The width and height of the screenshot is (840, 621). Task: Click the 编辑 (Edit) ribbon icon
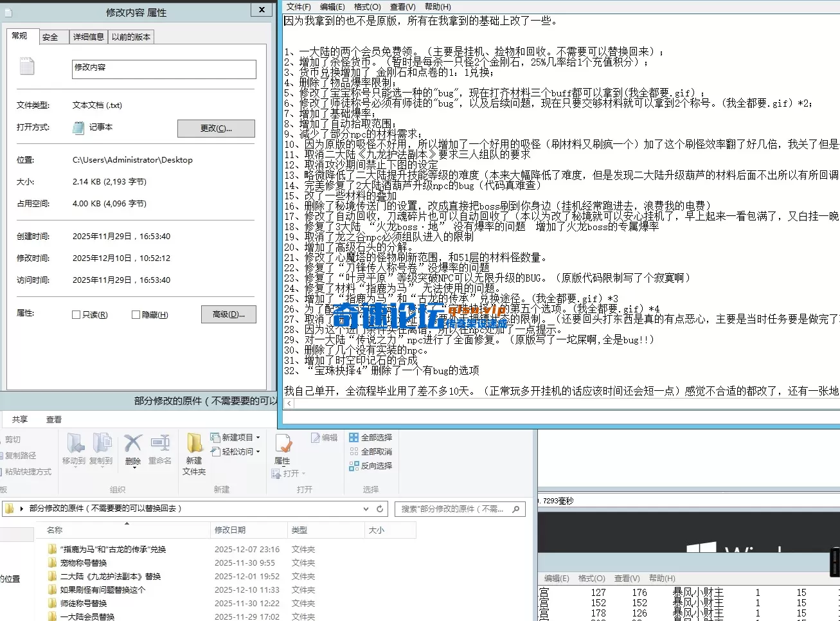324,437
